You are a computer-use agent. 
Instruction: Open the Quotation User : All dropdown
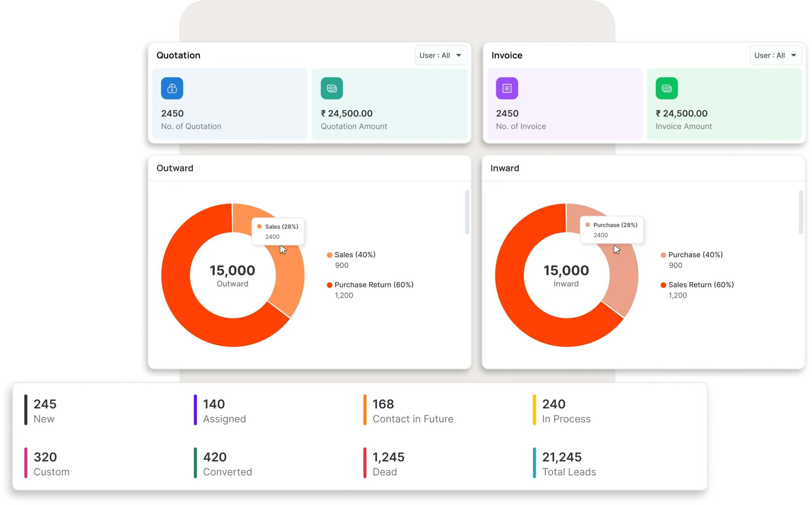[x=441, y=56]
